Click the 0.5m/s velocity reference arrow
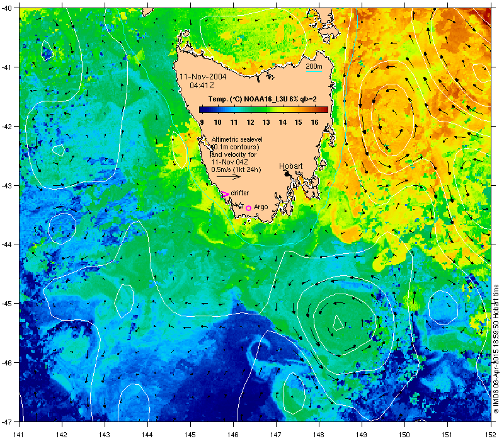 coord(229,176)
